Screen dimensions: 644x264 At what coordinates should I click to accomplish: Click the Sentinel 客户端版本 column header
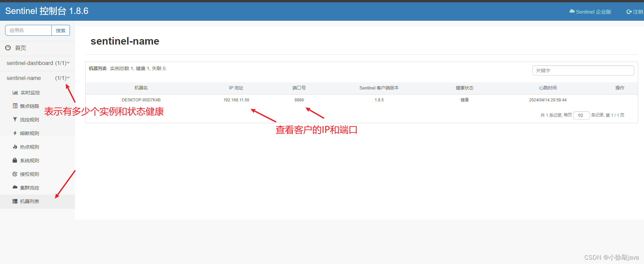pyautogui.click(x=379, y=88)
